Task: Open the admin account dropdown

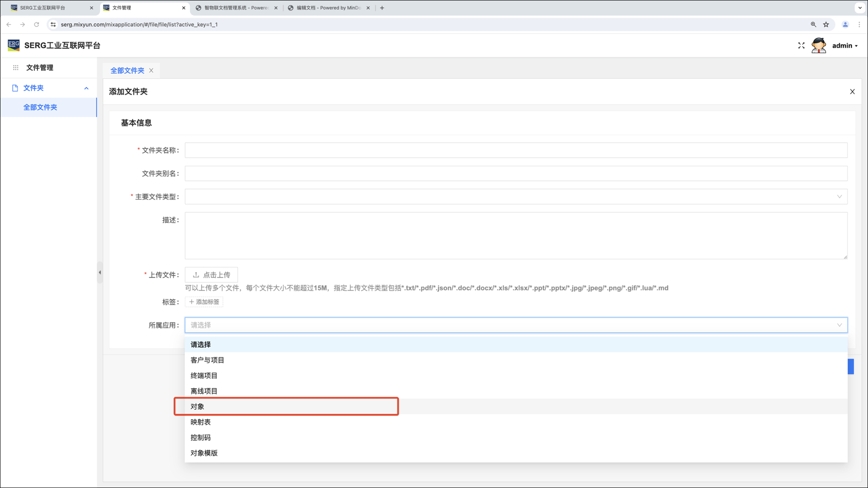Action: coord(844,46)
